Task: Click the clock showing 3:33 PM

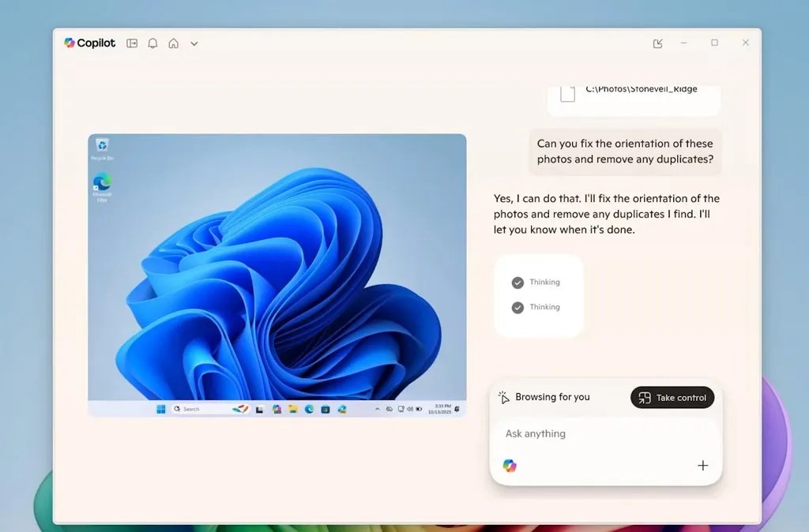Action: point(440,409)
